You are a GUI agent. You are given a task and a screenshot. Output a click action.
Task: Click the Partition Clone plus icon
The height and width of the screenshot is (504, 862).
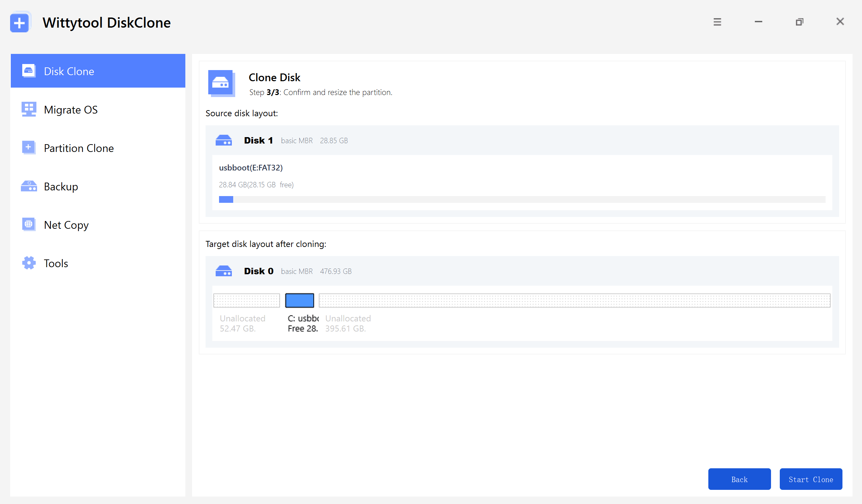coord(28,147)
